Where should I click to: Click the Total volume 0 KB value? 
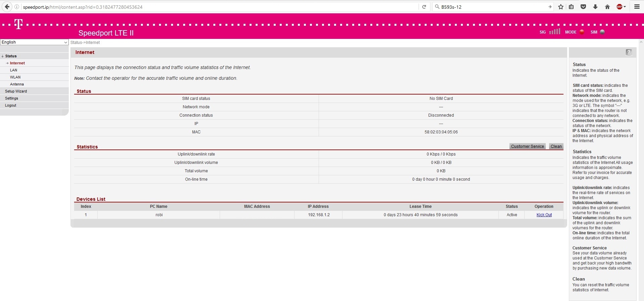[x=441, y=171]
